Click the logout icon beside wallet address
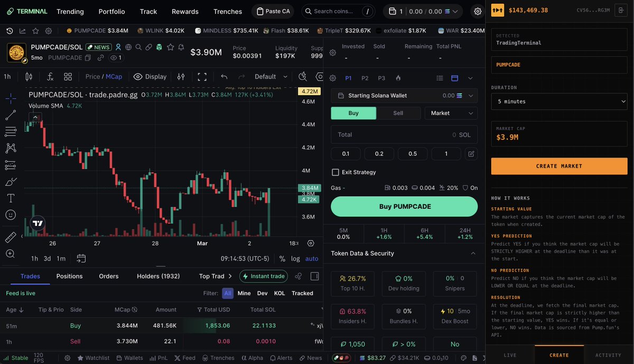This screenshot has width=634, height=364. pos(620,10)
